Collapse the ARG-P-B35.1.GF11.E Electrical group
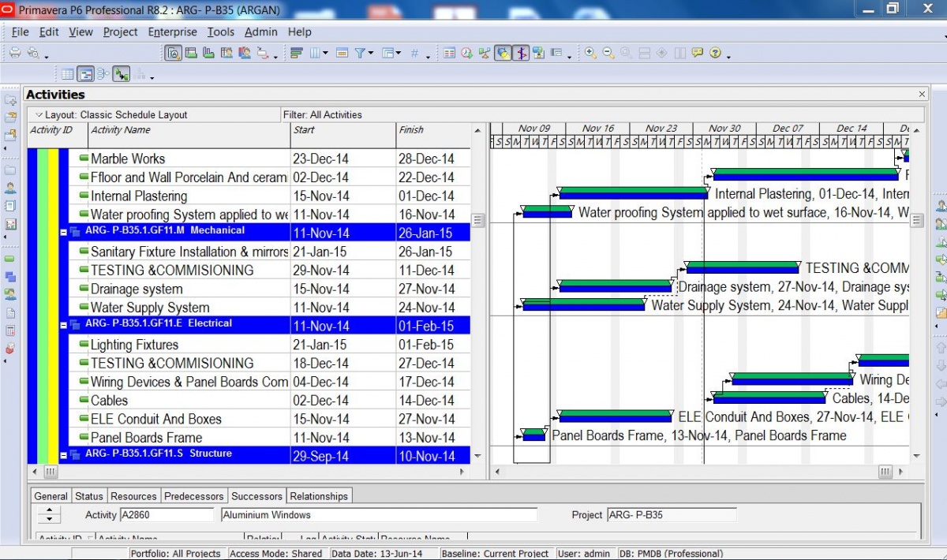Image resolution: width=947 pixels, height=560 pixels. tap(64, 325)
